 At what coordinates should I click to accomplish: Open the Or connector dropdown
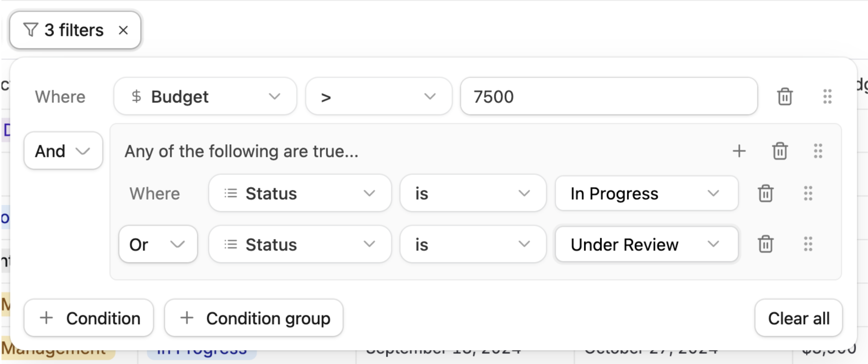[158, 244]
